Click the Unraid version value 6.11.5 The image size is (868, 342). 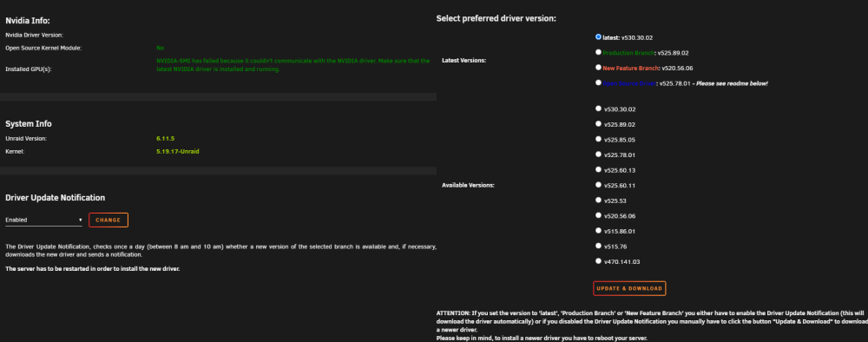point(166,138)
